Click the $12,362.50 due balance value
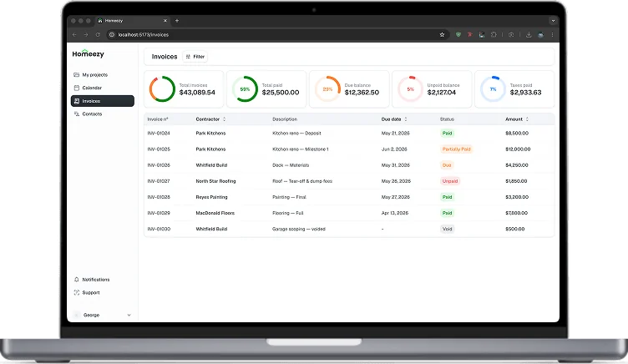 coord(362,93)
